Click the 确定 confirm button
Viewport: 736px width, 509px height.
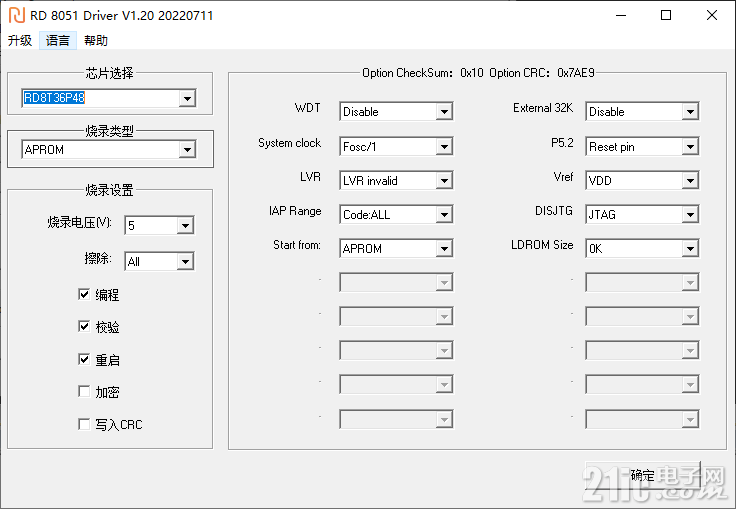click(643, 475)
